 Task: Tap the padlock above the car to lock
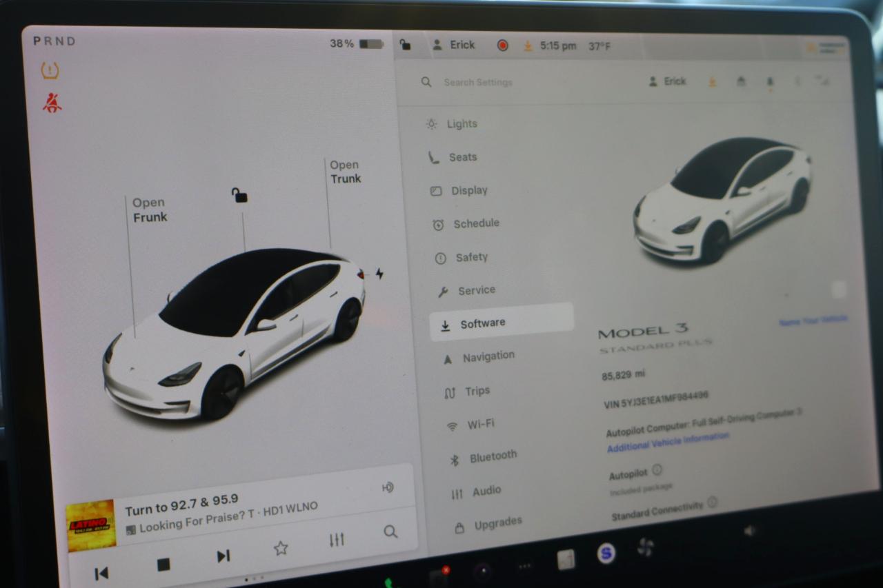coord(238,196)
